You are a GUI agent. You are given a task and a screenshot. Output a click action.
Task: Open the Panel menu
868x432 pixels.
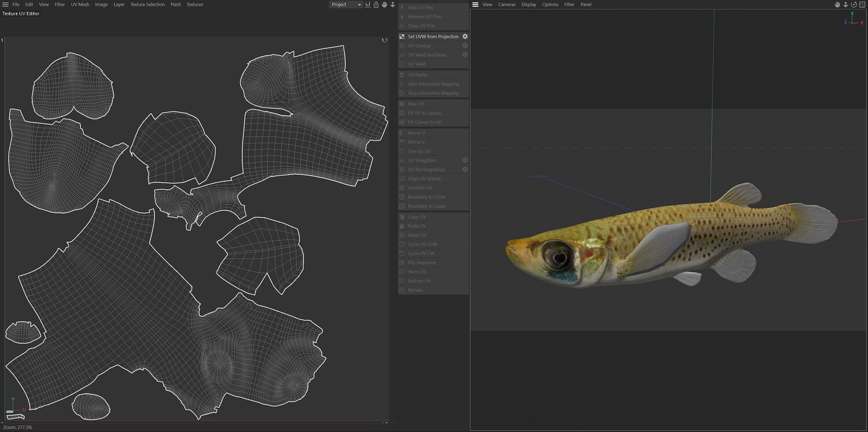[586, 5]
